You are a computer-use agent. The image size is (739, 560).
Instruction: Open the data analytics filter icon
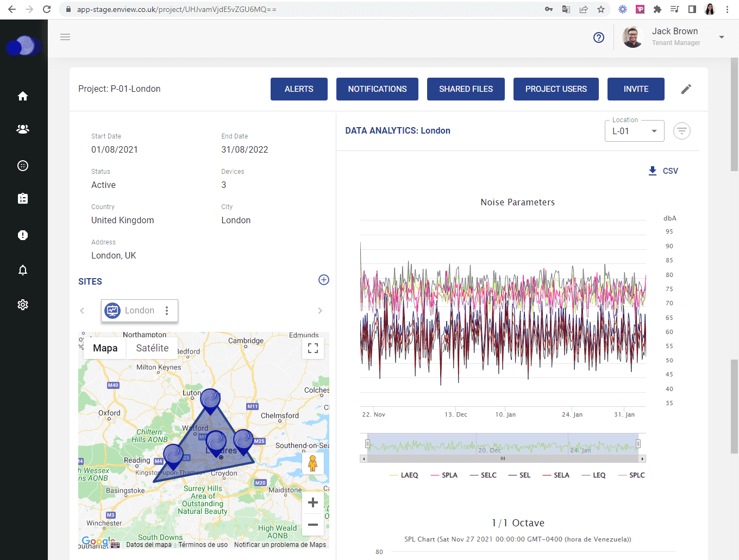click(682, 131)
